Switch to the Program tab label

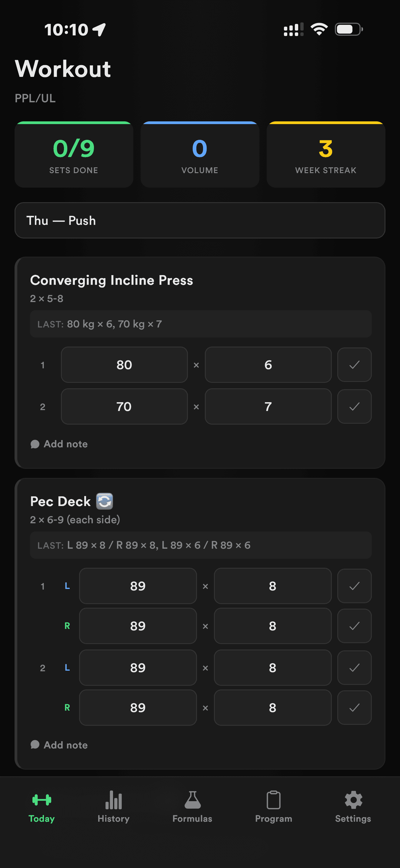pos(273,818)
